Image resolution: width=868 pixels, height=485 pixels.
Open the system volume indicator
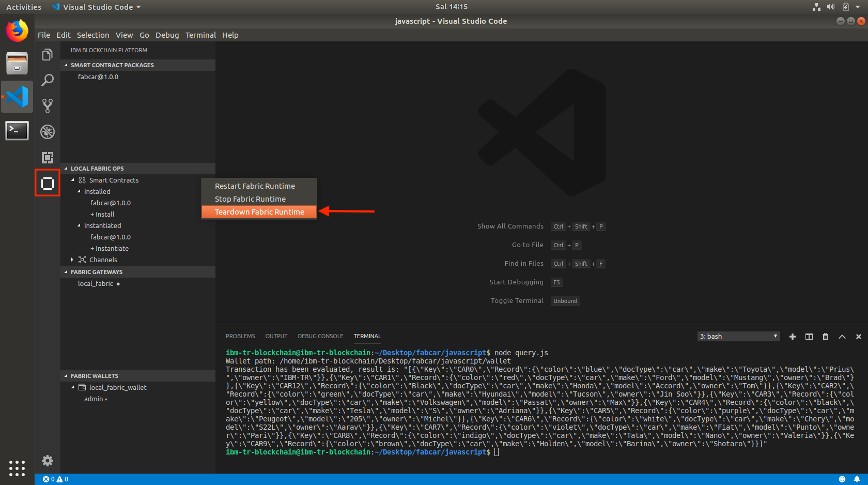pos(831,7)
